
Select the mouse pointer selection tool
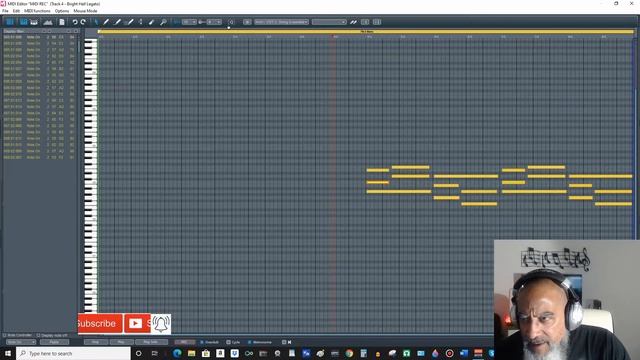(96, 22)
